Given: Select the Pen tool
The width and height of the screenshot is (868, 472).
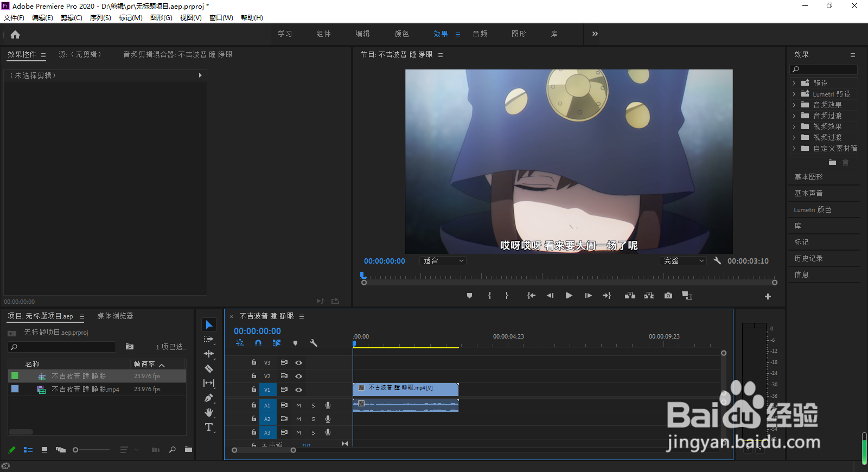Looking at the screenshot, I should point(209,398).
